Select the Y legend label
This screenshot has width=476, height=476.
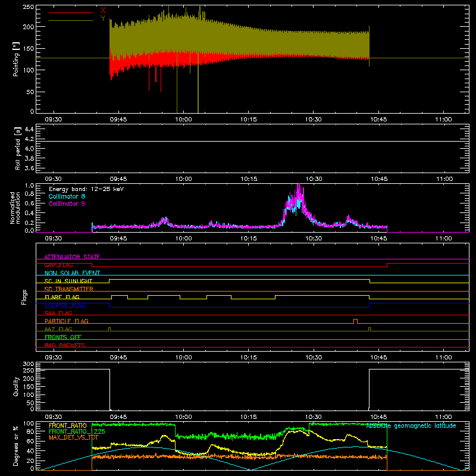click(103, 18)
